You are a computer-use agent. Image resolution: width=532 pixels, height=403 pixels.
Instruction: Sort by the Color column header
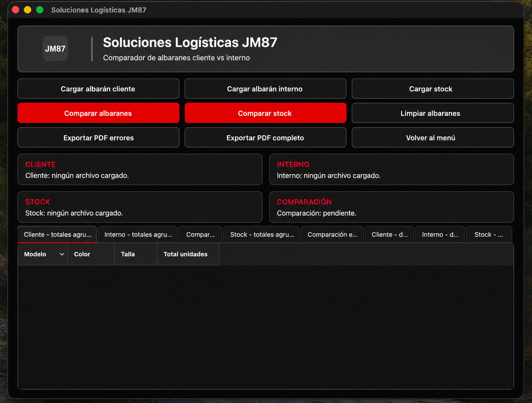click(91, 254)
